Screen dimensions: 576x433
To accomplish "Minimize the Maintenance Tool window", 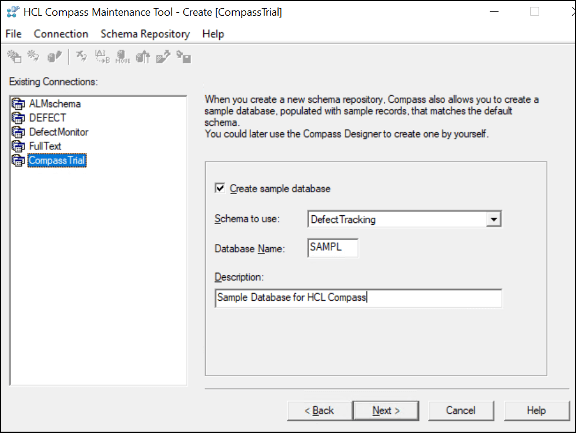I will point(494,12).
